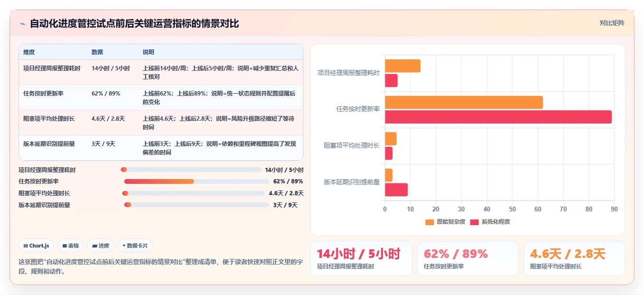Click the 90 x-axis tick label
Image resolution: width=644 pixels, height=295 pixels.
click(x=614, y=209)
